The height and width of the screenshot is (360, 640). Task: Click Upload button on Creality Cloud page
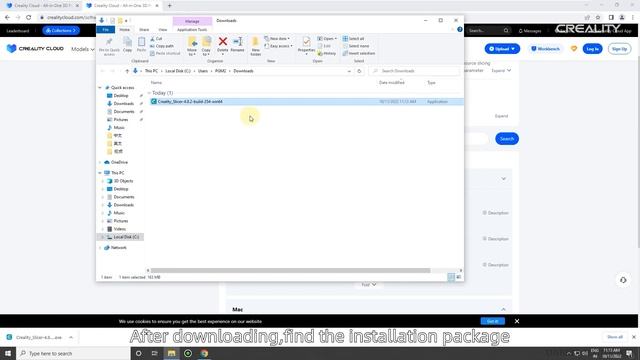pos(502,49)
